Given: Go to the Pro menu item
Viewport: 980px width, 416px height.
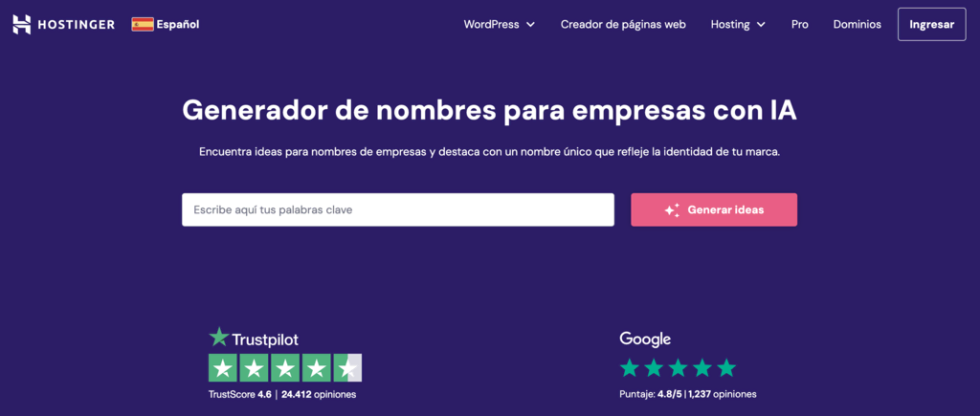Looking at the screenshot, I should point(800,24).
